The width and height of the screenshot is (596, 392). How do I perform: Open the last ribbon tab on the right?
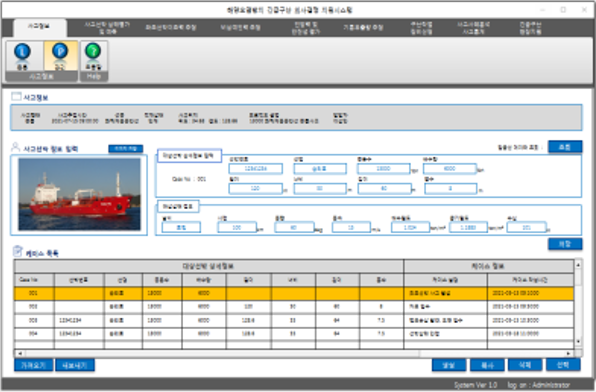[x=531, y=28]
